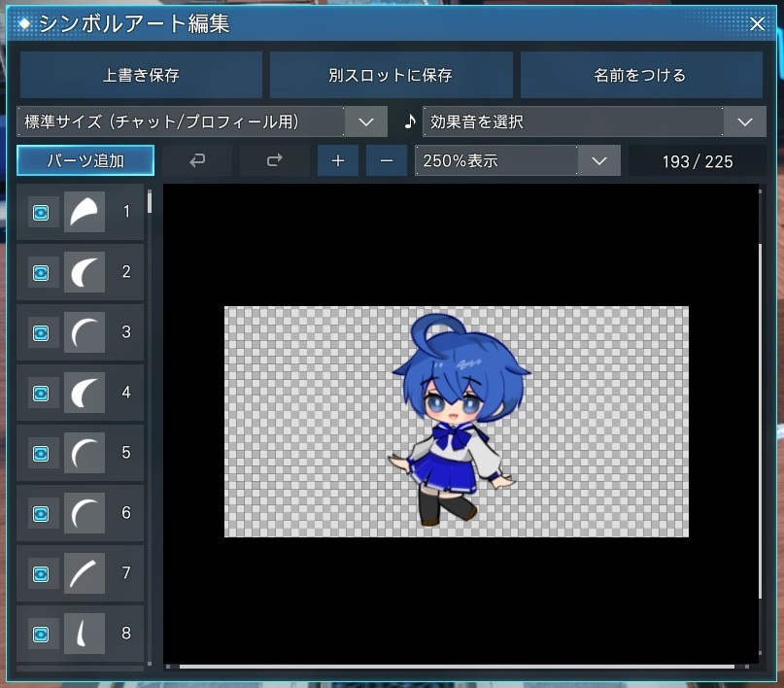The image size is (784, 688).
Task: Toggle visibility of part 8
Action: coord(41,635)
